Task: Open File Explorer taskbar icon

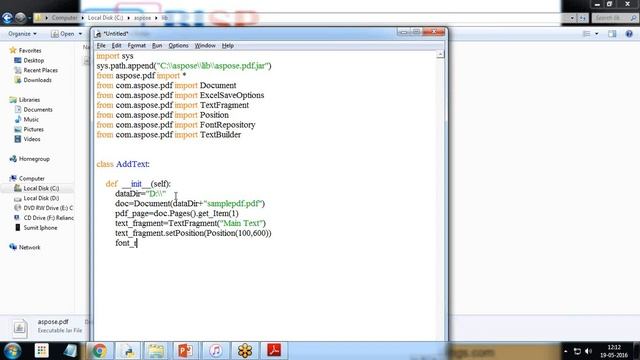Action: click(156, 351)
